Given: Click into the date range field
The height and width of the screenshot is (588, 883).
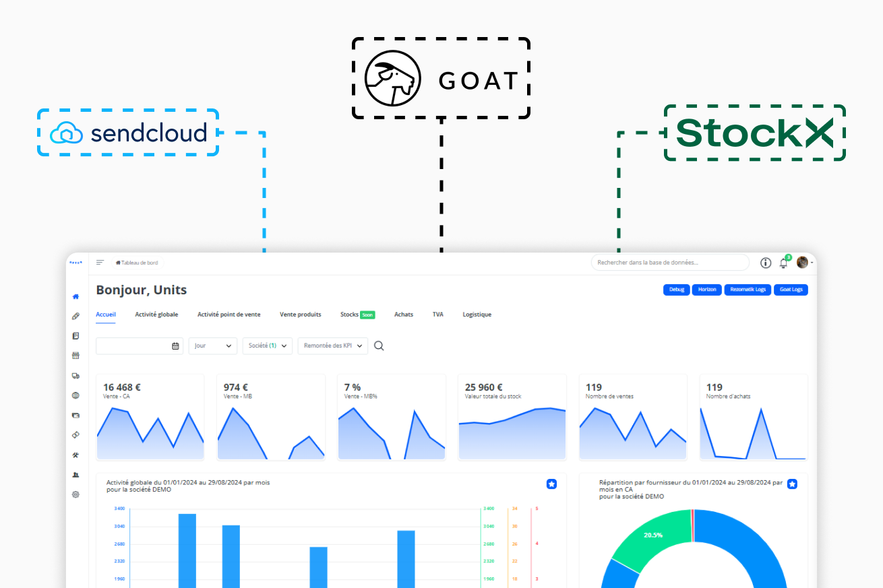Looking at the screenshot, I should pyautogui.click(x=140, y=346).
